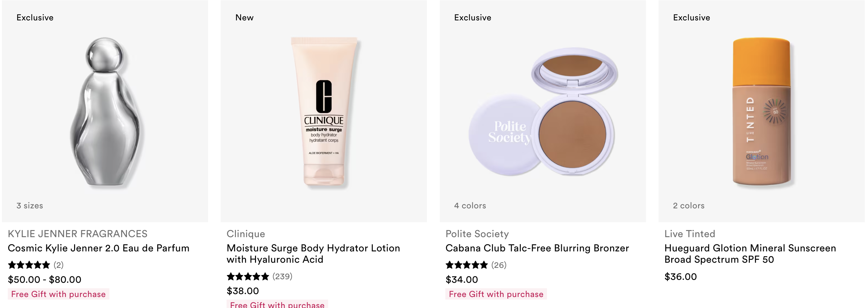Viewport: 868px width, 308px height.
Task: Click Free Gift with purchase under bronzer
Action: tap(496, 294)
